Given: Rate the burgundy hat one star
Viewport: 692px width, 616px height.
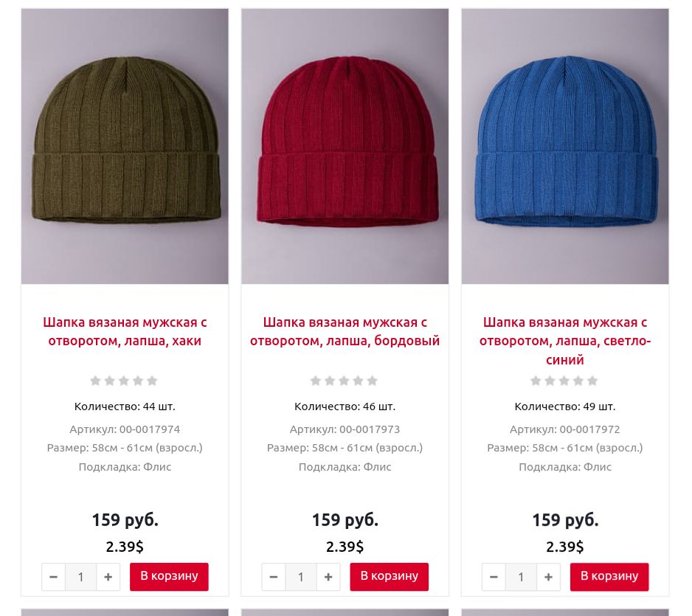Looking at the screenshot, I should pyautogui.click(x=316, y=381).
